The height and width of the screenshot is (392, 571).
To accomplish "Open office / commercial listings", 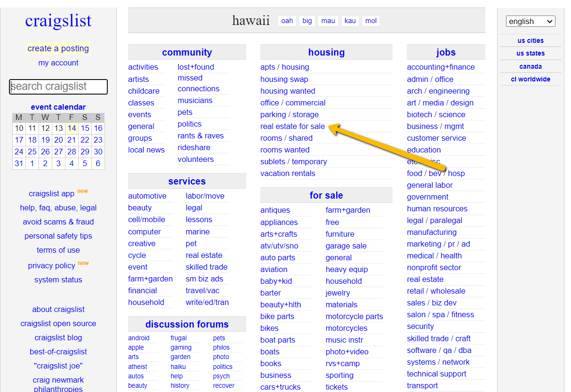I will coord(293,103).
